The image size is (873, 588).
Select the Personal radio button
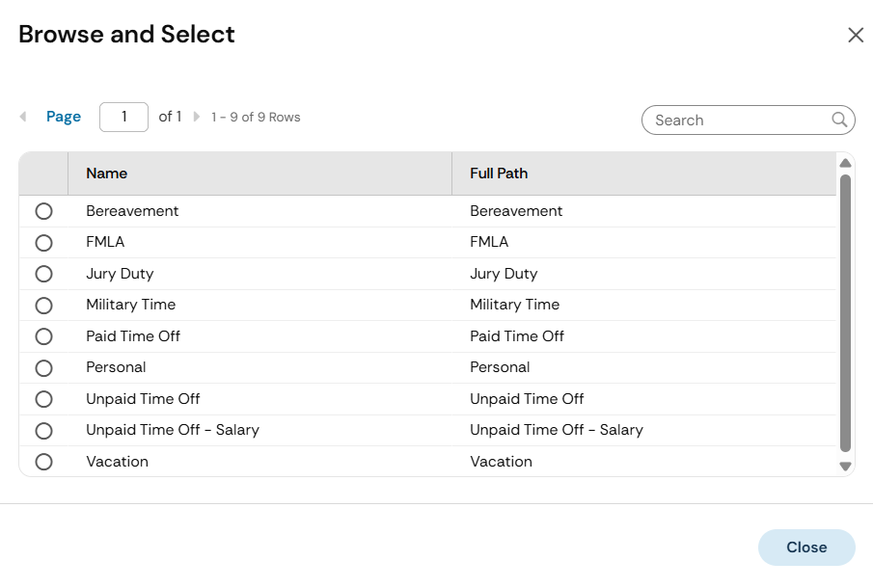[43, 367]
